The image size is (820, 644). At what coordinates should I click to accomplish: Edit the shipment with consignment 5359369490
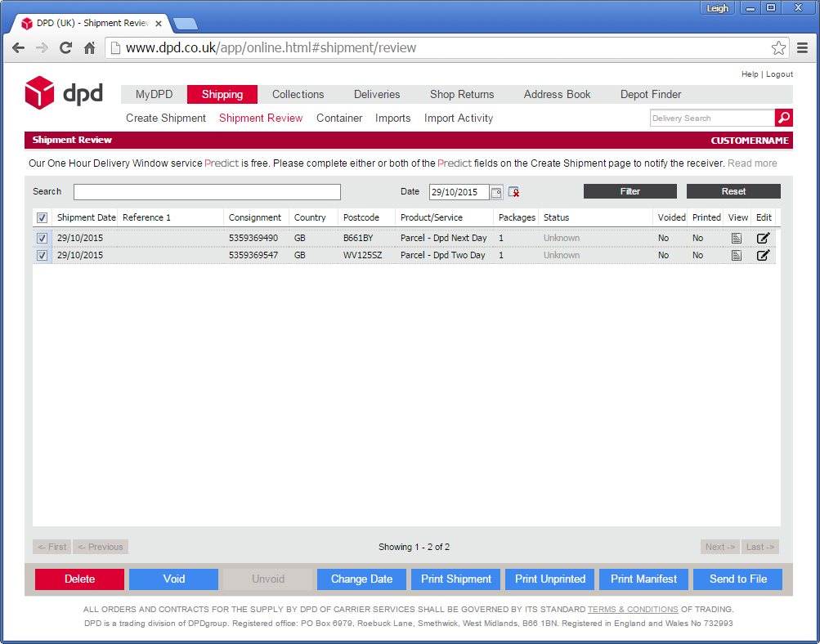click(x=763, y=239)
